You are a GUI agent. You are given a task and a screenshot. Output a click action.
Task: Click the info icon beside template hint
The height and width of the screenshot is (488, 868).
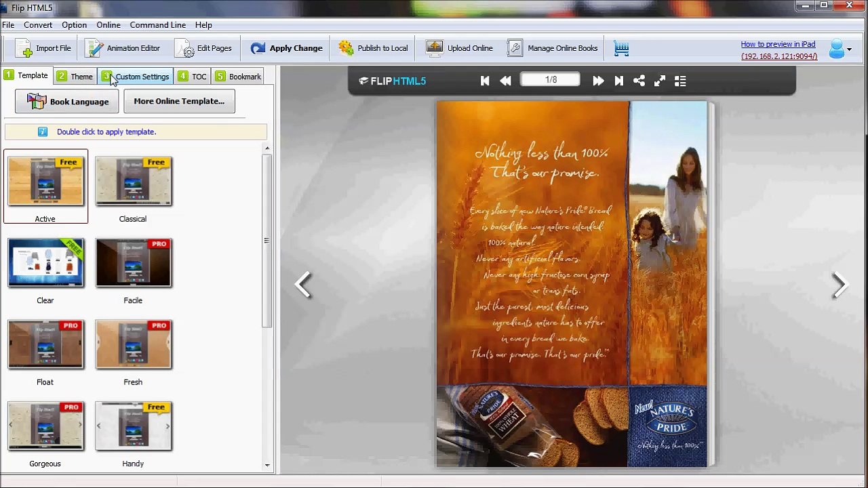(x=43, y=131)
